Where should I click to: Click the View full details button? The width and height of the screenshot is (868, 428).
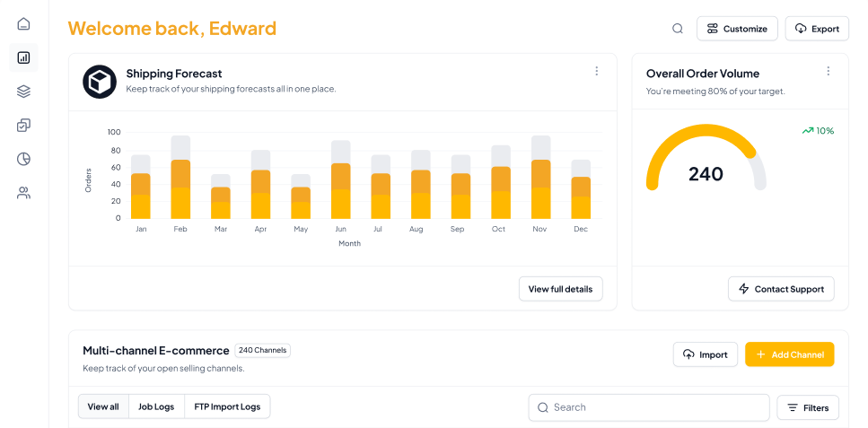[560, 289]
